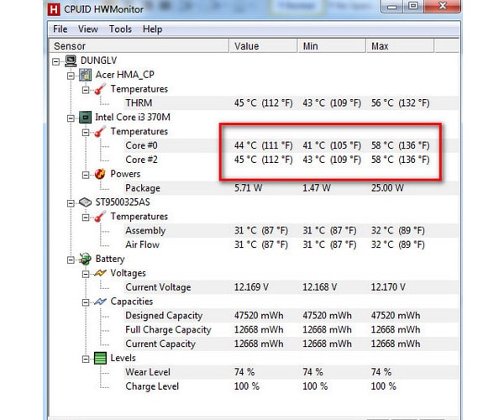Select the Assembly temperature row
The height and width of the screenshot is (420, 504).
291,231
